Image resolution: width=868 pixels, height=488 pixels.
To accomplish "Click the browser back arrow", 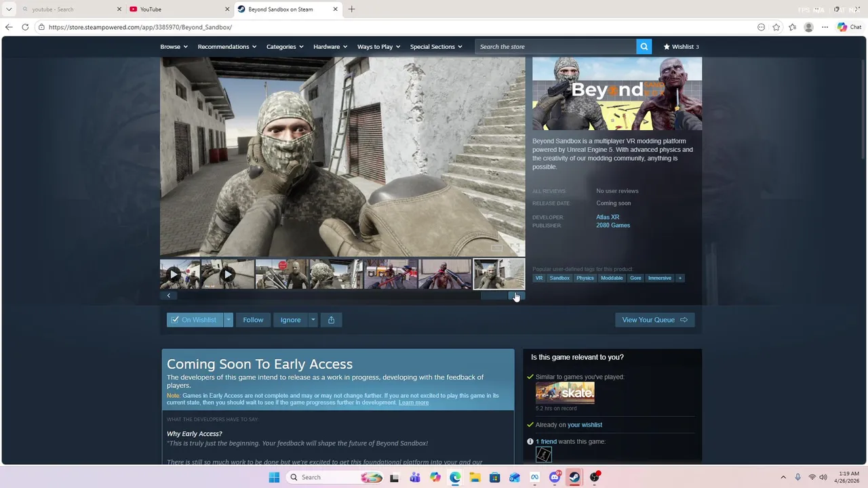I will coord(8,27).
